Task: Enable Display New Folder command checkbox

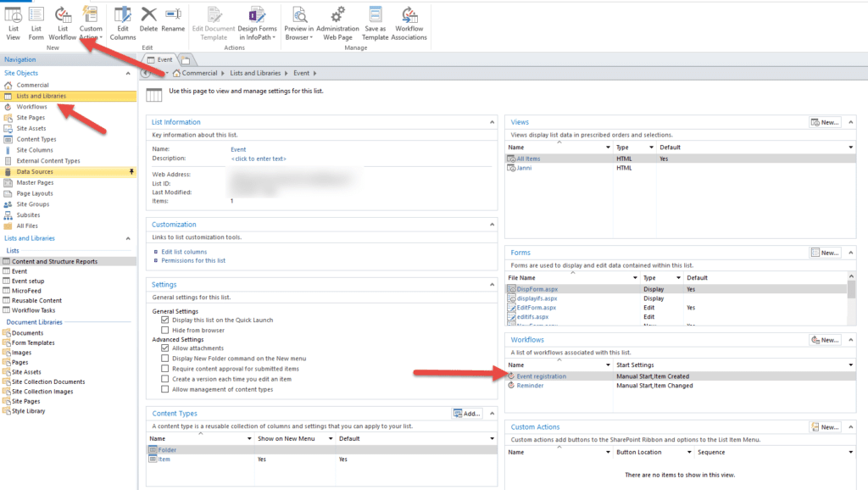Action: pyautogui.click(x=165, y=359)
